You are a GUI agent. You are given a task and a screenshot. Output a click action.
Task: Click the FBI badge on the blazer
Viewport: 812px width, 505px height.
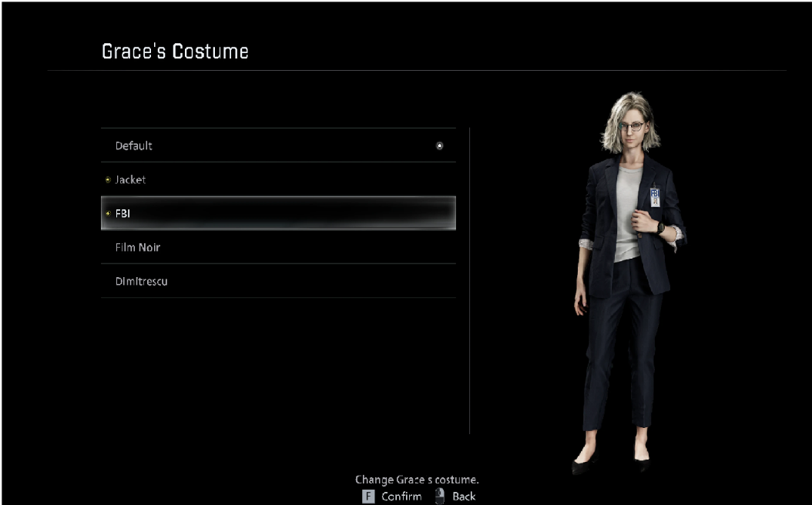click(x=654, y=196)
